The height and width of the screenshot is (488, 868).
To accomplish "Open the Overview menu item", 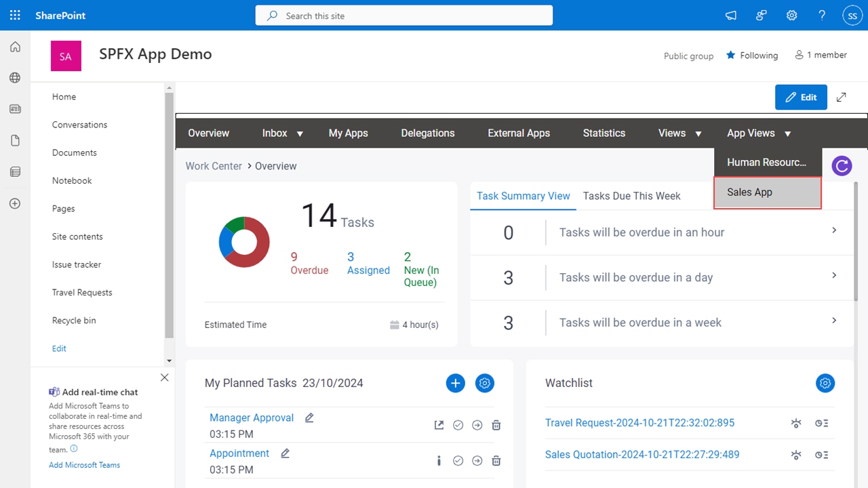I will [209, 134].
